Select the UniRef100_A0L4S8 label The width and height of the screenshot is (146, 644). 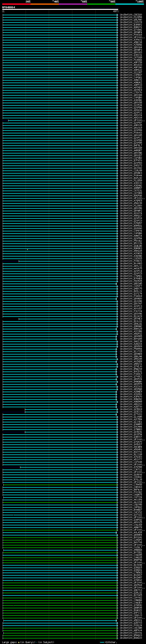(131, 533)
